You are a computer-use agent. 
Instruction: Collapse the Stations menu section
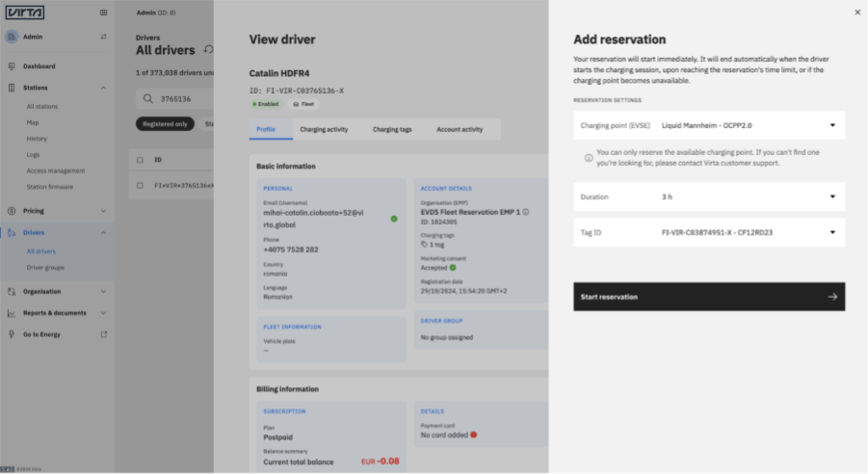pyautogui.click(x=103, y=88)
